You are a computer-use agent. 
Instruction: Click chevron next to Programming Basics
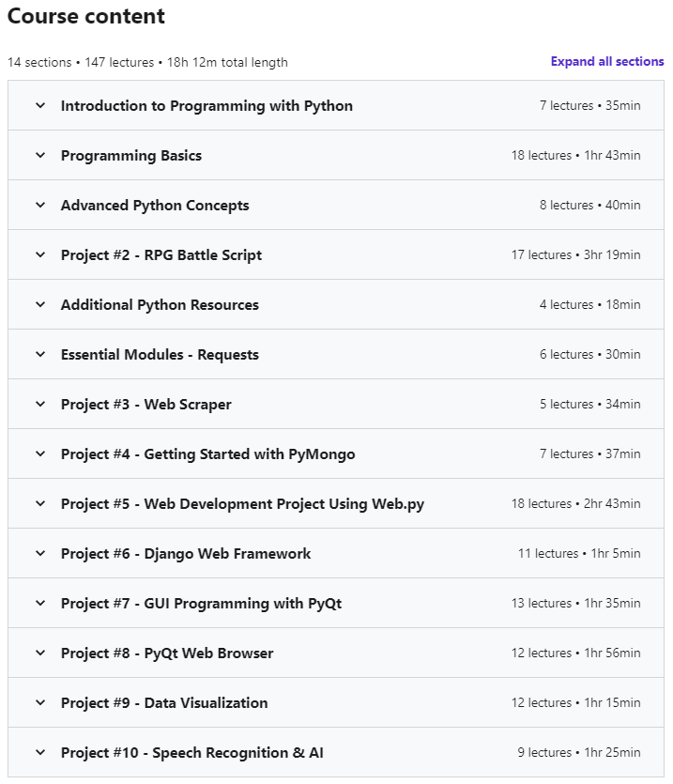click(40, 156)
